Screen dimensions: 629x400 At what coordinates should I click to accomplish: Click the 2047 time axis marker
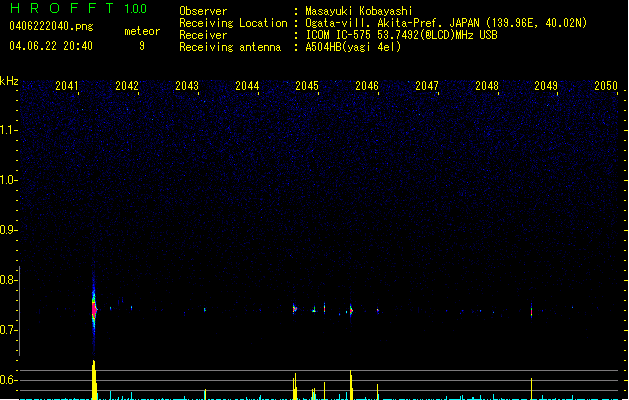pos(427,86)
